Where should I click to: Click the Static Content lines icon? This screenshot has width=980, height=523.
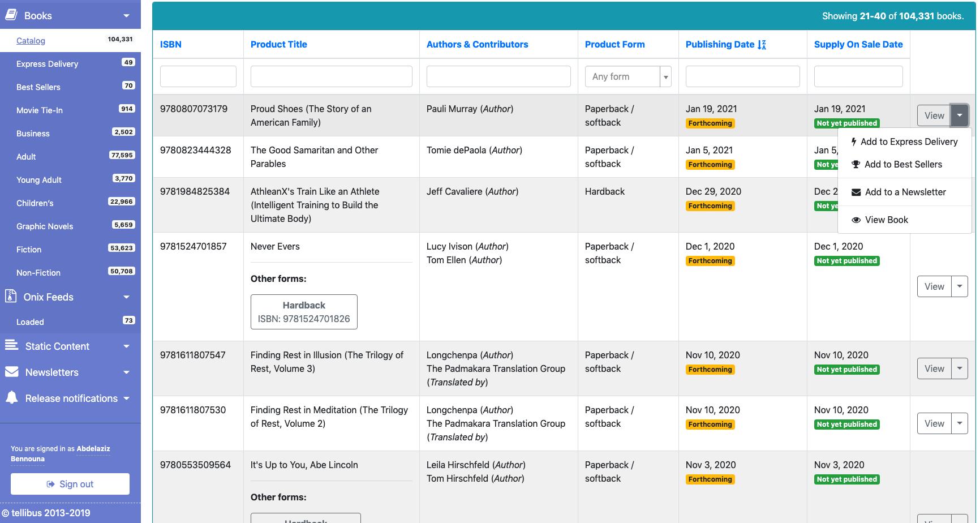[x=11, y=345]
